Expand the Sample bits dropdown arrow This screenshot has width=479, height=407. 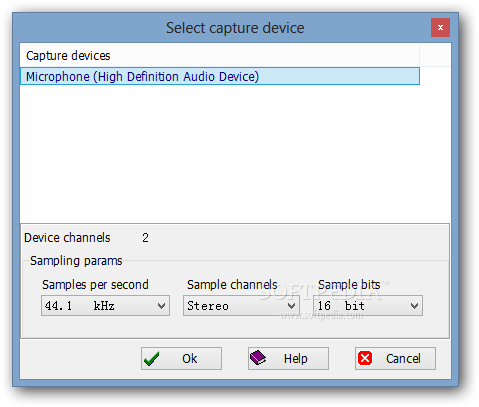click(x=414, y=306)
